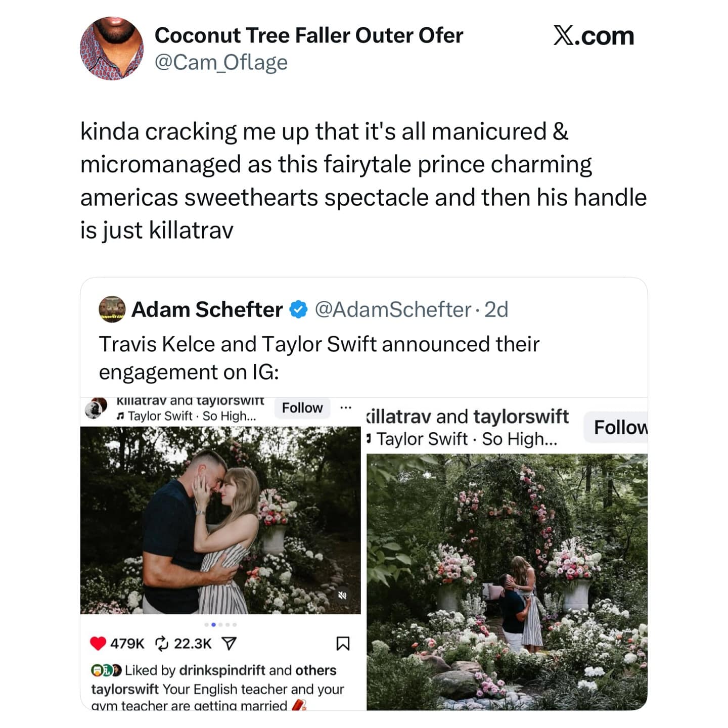Visit drinkspindrift from the liked-by line

point(222,670)
